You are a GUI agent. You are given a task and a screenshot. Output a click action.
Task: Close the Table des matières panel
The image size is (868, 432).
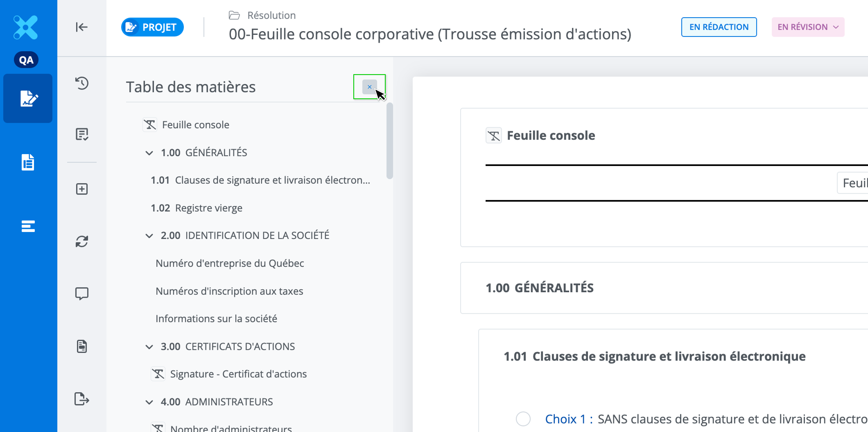tap(369, 87)
